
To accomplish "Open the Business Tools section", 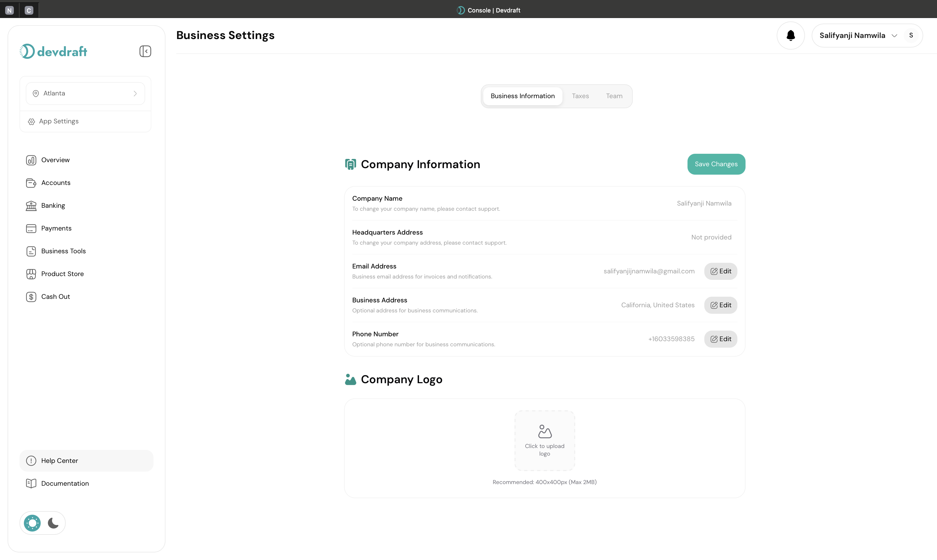I will [63, 251].
